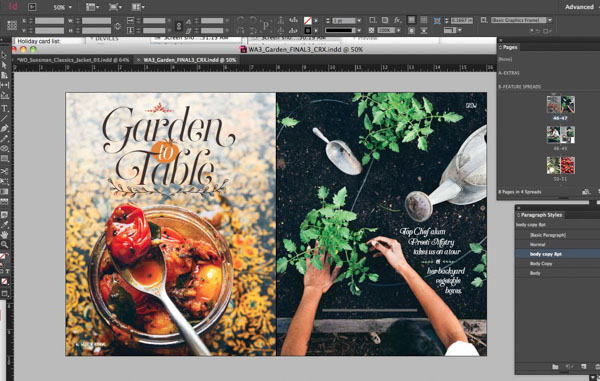Click the create new style folder icon
This screenshot has height=381, width=600.
point(555,366)
